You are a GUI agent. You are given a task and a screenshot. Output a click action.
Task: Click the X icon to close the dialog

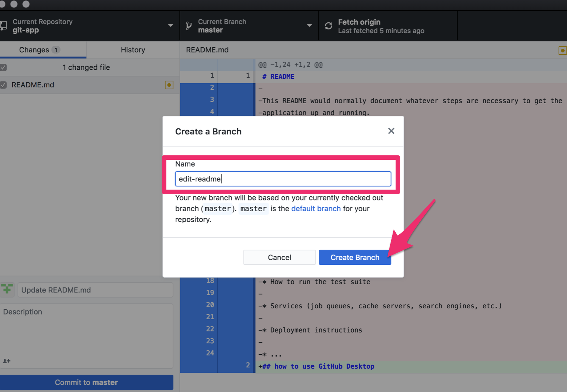click(x=391, y=131)
